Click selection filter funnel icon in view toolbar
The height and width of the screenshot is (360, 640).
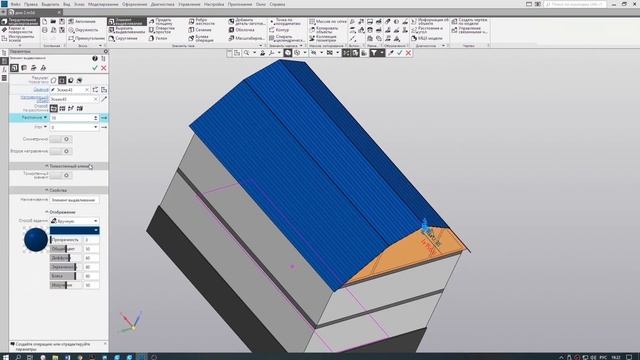[373, 53]
